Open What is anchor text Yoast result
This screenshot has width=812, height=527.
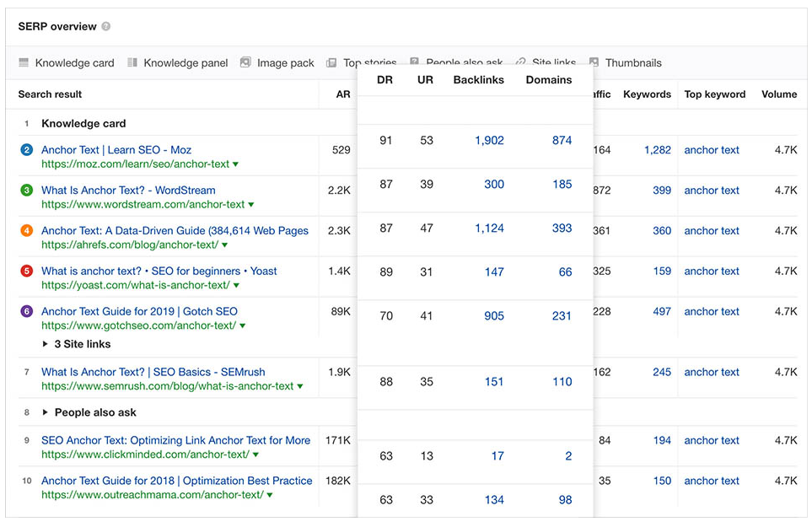pyautogui.click(x=159, y=272)
